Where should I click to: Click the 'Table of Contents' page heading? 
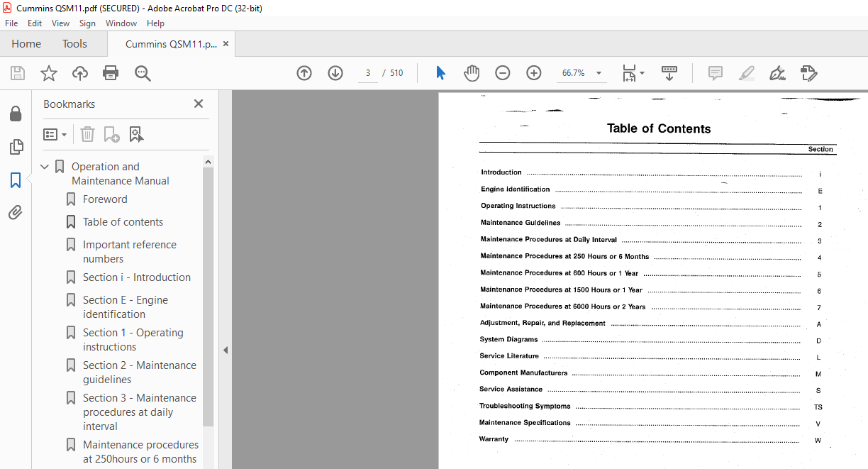click(659, 129)
